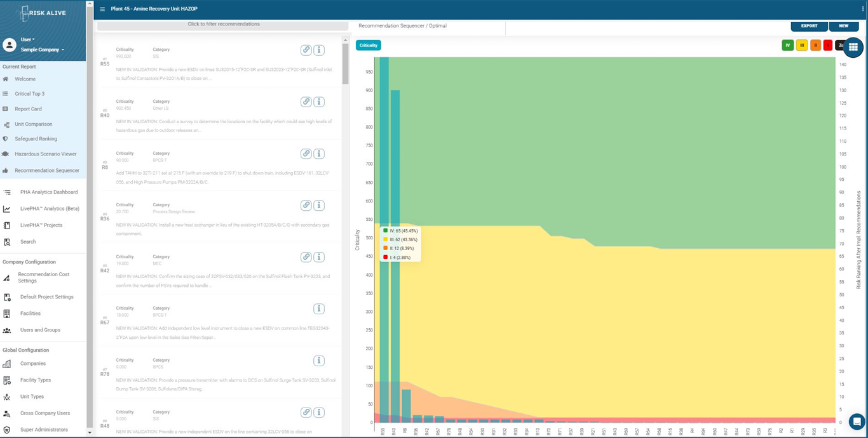This screenshot has width=868, height=438.
Task: Click the R8 bar in chart
Action: click(406, 406)
